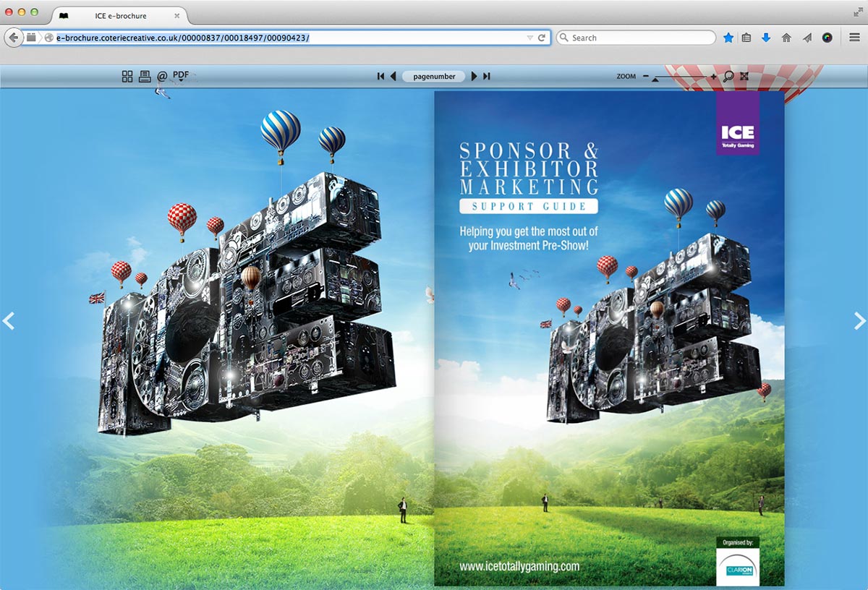The height and width of the screenshot is (590, 868).
Task: Flip back using the left edge chevron
Action: click(9, 320)
